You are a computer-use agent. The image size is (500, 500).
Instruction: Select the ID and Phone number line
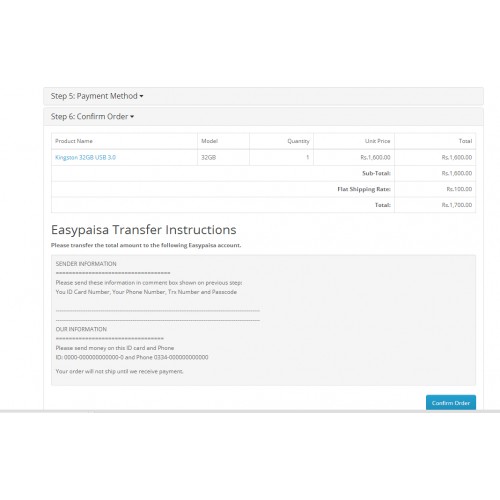click(x=132, y=357)
